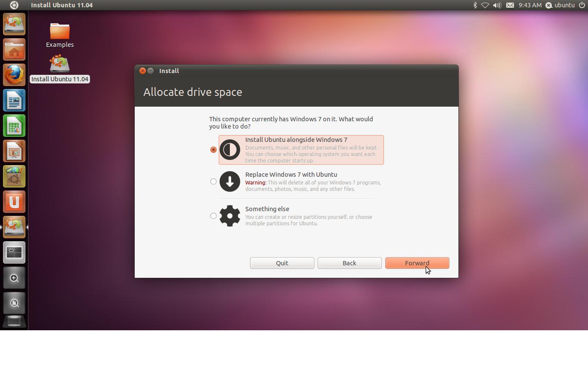Open the network indicator menu
The width and height of the screenshot is (588, 378).
click(485, 5)
